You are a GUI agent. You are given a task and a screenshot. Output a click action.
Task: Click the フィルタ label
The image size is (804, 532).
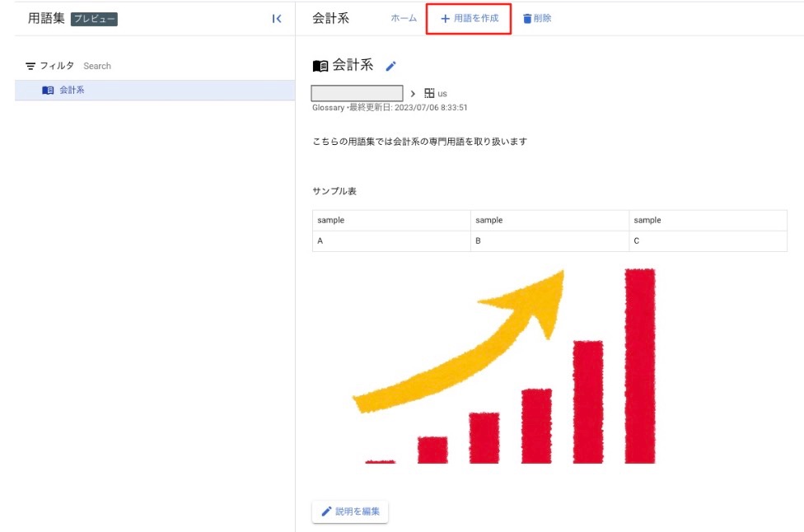coord(57,66)
